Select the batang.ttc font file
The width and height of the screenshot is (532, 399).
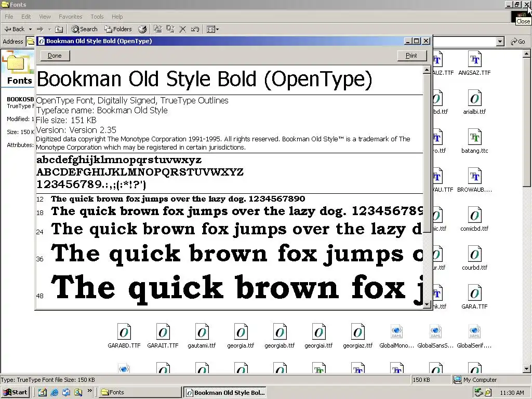tap(474, 141)
